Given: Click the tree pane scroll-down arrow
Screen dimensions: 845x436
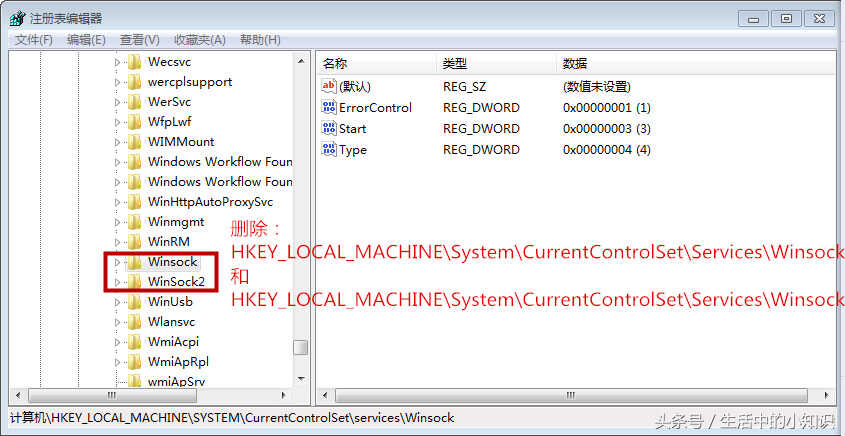Looking at the screenshot, I should click(x=301, y=379).
